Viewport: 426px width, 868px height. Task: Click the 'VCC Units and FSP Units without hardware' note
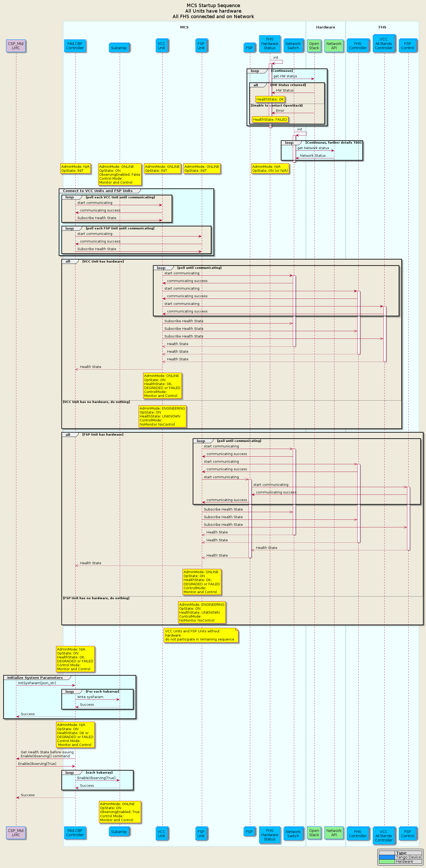(x=201, y=635)
